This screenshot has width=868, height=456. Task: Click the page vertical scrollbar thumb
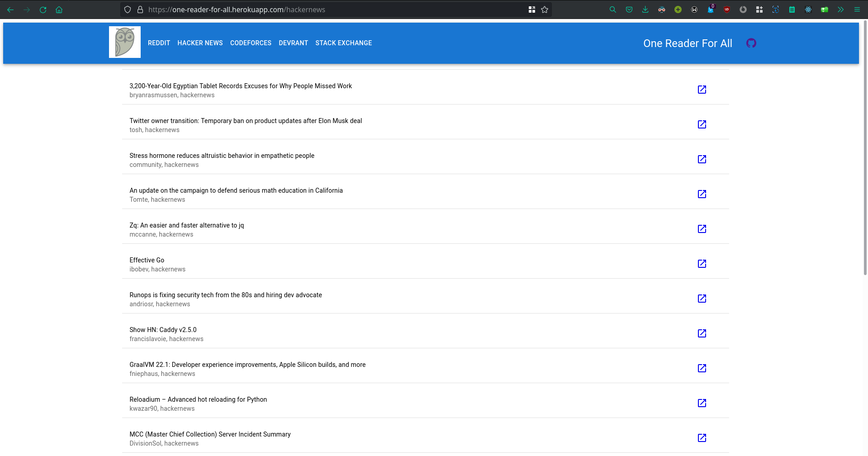pyautogui.click(x=865, y=147)
